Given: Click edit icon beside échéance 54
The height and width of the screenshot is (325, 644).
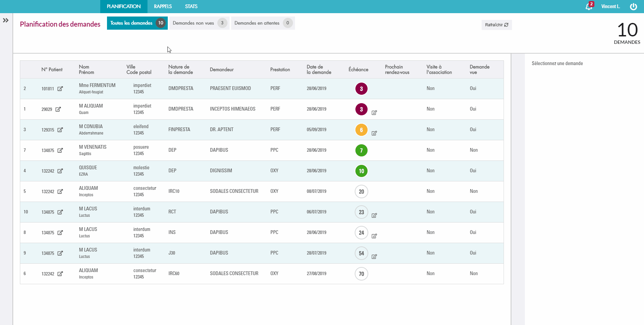Looking at the screenshot, I should 374,257.
